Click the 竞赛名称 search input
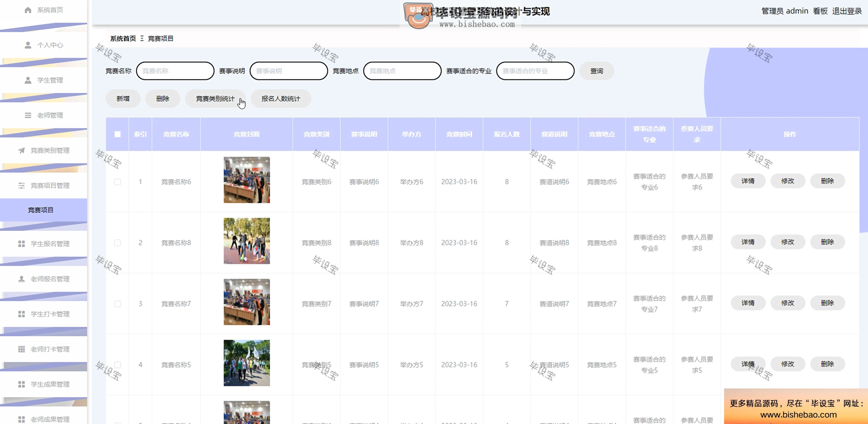Viewport: 868px width, 424px height. [175, 71]
